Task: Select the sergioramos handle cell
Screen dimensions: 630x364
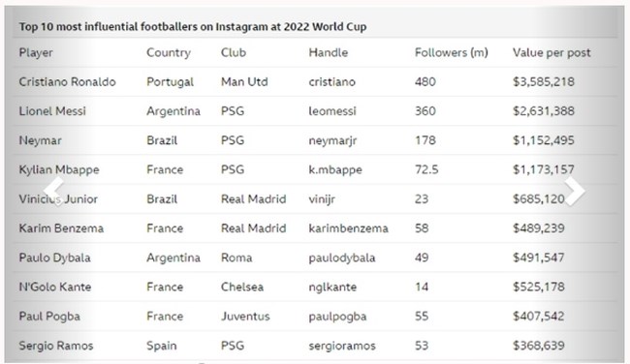Action: (x=342, y=346)
